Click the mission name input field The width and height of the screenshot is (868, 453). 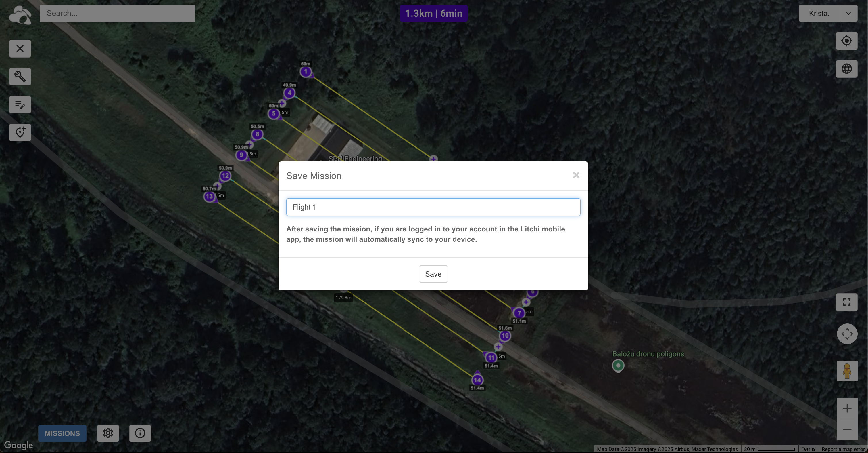(433, 207)
